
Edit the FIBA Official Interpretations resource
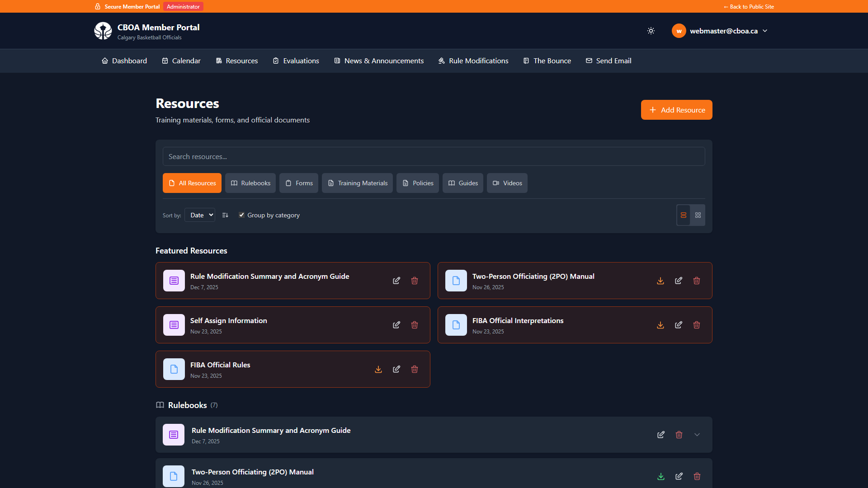[x=679, y=325]
